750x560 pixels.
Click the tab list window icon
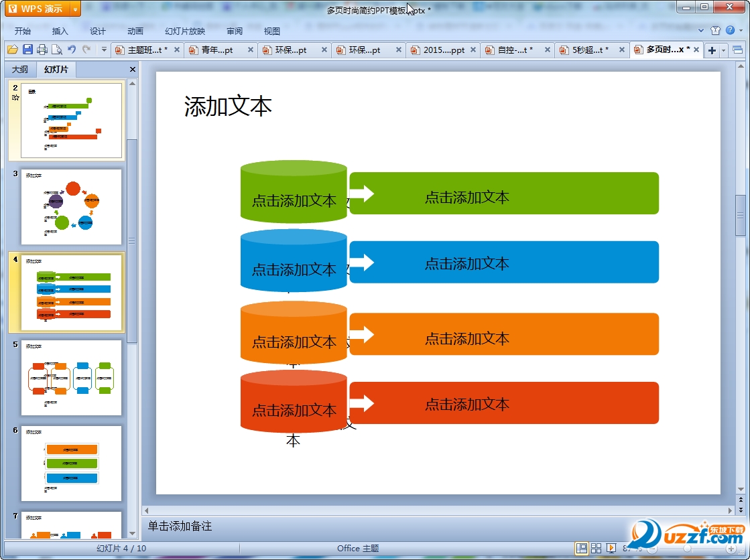737,50
